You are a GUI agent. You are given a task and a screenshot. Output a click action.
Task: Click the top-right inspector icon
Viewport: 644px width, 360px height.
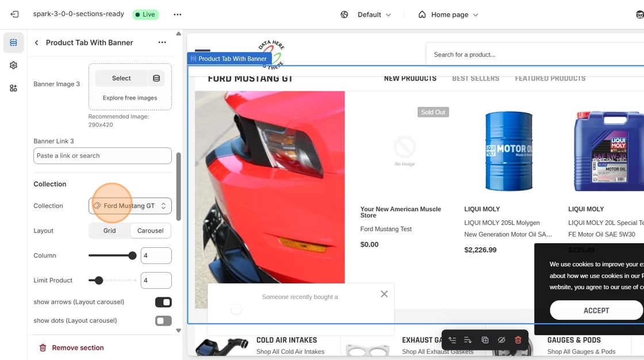coord(639,15)
